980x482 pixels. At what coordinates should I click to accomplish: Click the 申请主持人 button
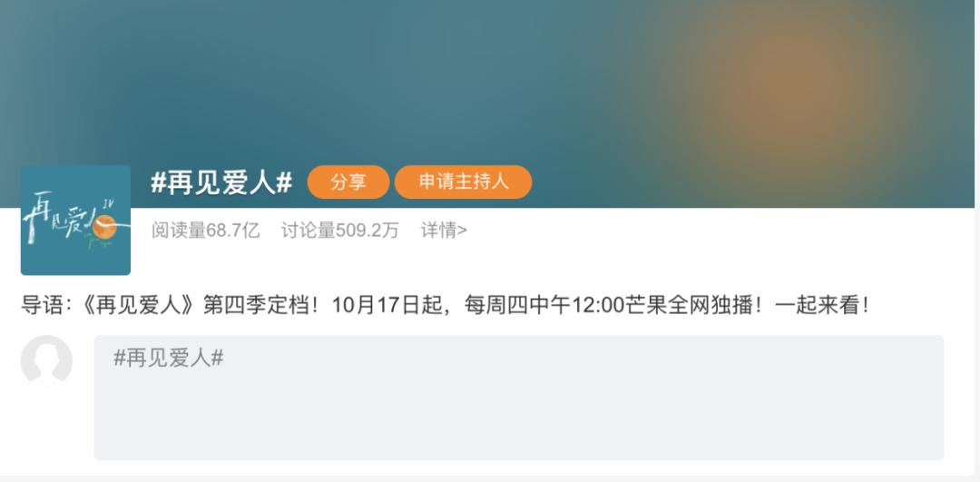coord(463,182)
